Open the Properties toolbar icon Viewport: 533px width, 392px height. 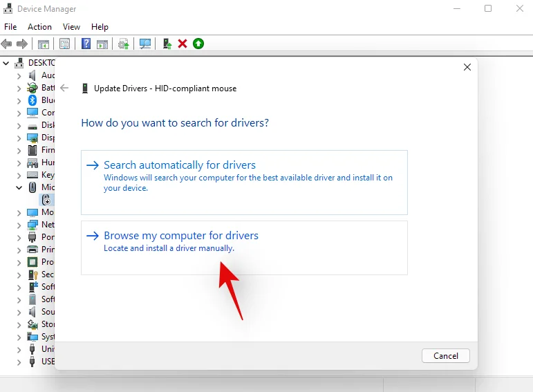pyautogui.click(x=64, y=44)
